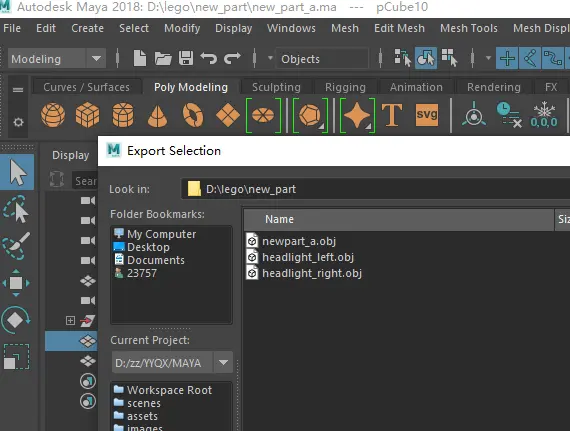Open the Edit Mesh menu
This screenshot has width=570, height=431.
tap(399, 28)
